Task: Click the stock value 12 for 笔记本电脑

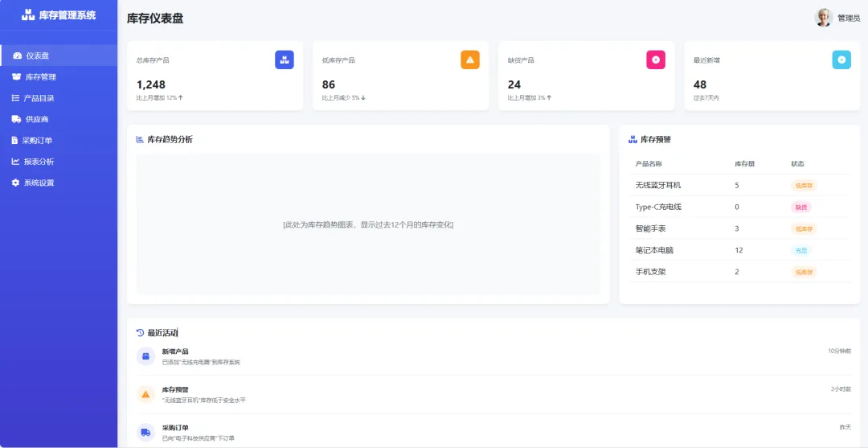Action: click(739, 250)
